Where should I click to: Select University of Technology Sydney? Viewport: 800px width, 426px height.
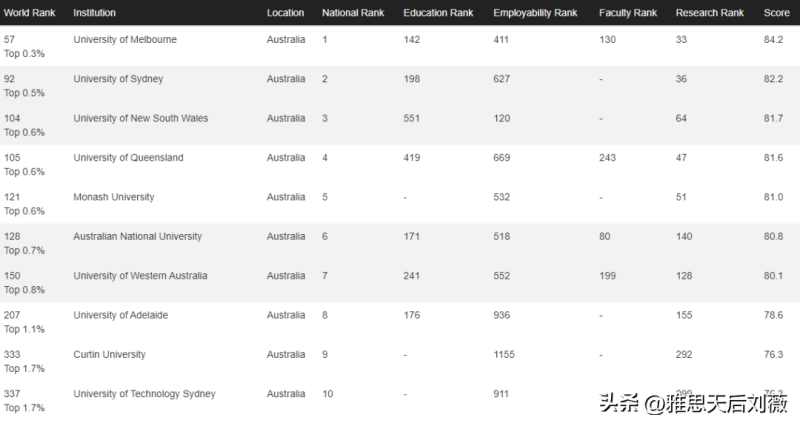pyautogui.click(x=144, y=394)
